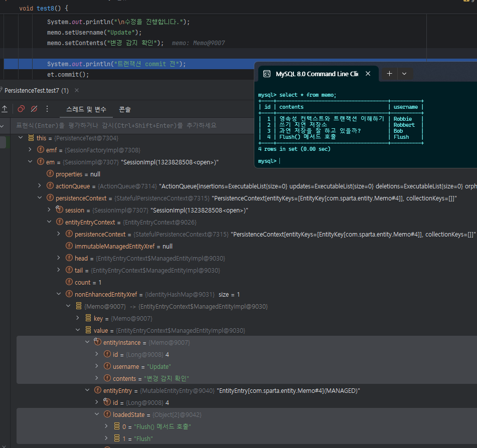Expand the emf SessionFactoryImpl node
Screen dimensions: 477x448
pos(30,150)
